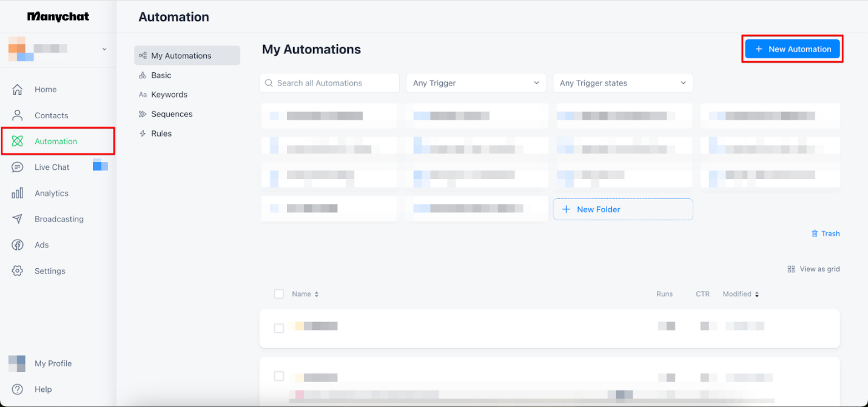Click the Home house icon in sidebar
This screenshot has width=868, height=407.
[18, 90]
